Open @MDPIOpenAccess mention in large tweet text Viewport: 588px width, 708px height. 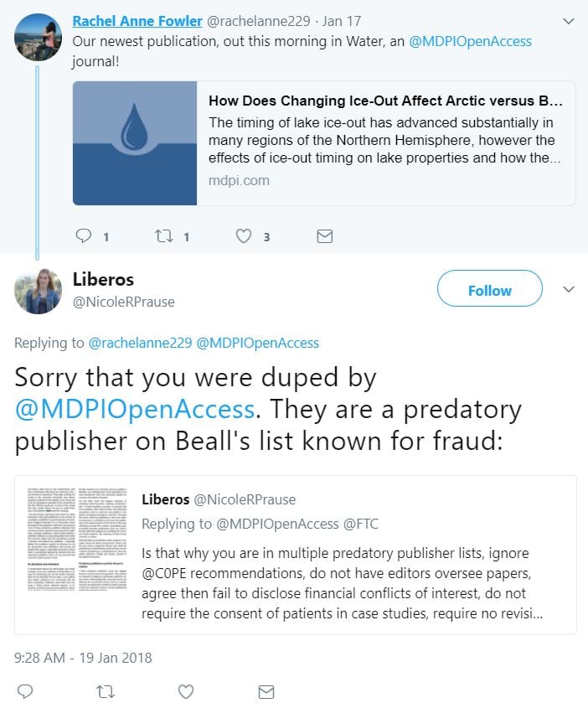click(x=135, y=409)
